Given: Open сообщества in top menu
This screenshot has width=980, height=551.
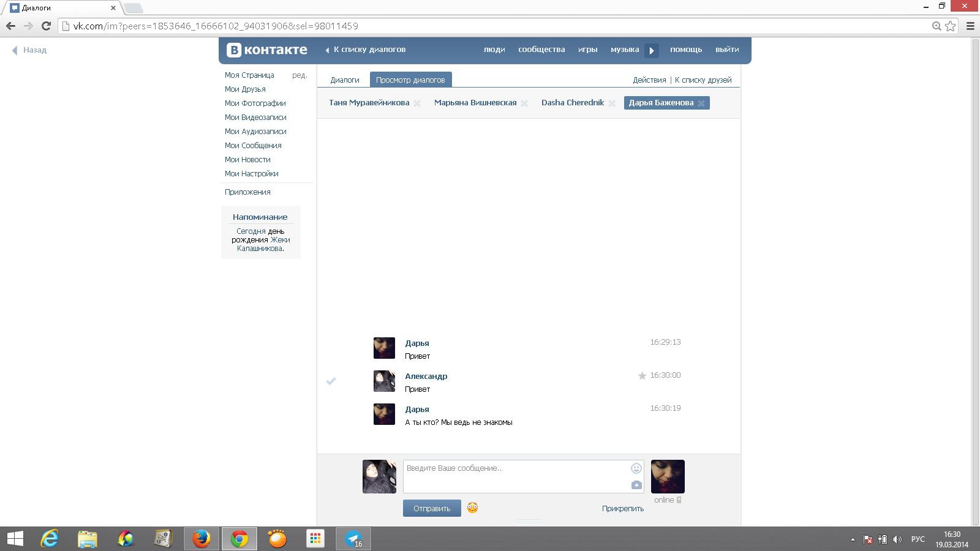Looking at the screenshot, I should click(541, 50).
